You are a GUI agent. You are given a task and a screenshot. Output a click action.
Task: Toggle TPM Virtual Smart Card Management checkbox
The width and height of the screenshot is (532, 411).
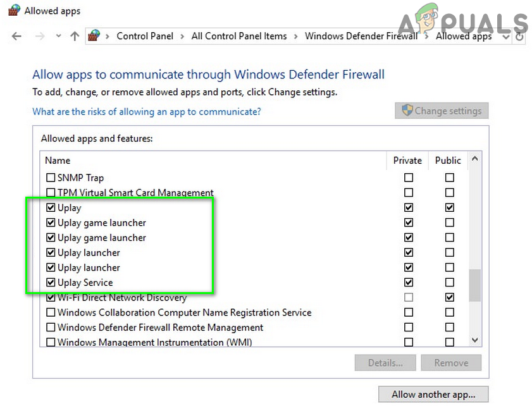[x=51, y=192]
